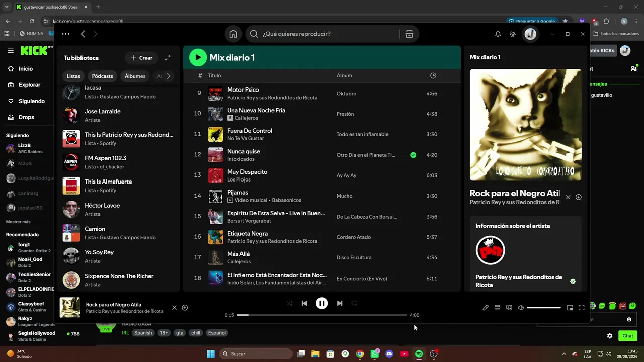This screenshot has height=362, width=644.
Task: Add the song to a playlist in the Now Playing panel
Action: 579,197
